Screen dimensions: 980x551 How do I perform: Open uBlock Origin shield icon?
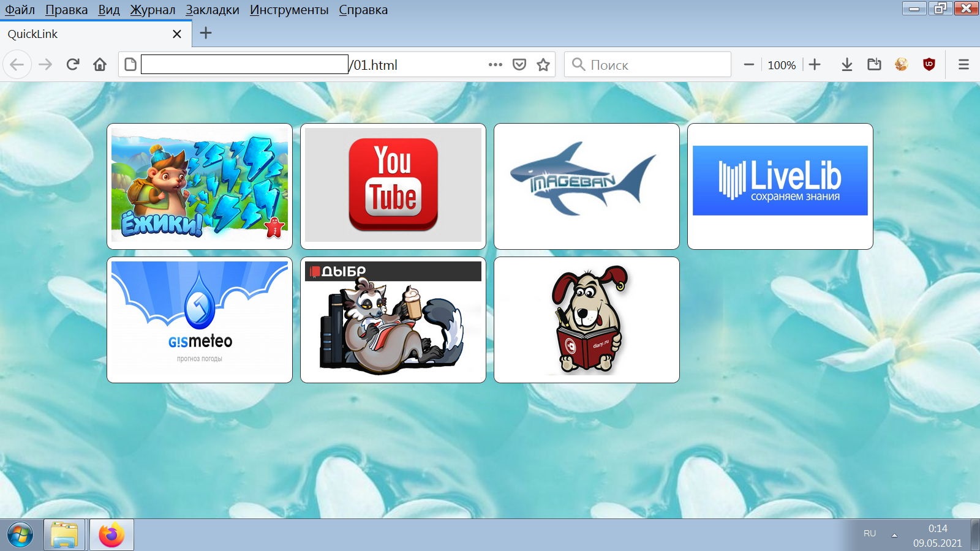pyautogui.click(x=929, y=64)
